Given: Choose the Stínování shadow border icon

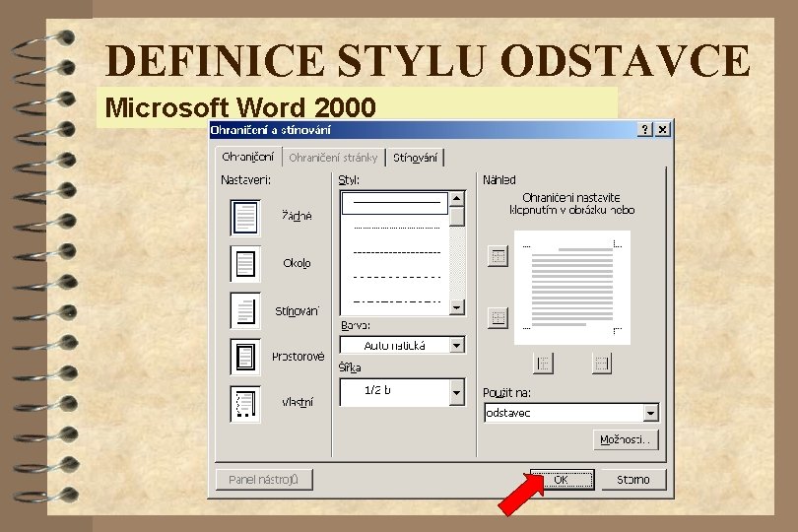Looking at the screenshot, I should tap(245, 310).
